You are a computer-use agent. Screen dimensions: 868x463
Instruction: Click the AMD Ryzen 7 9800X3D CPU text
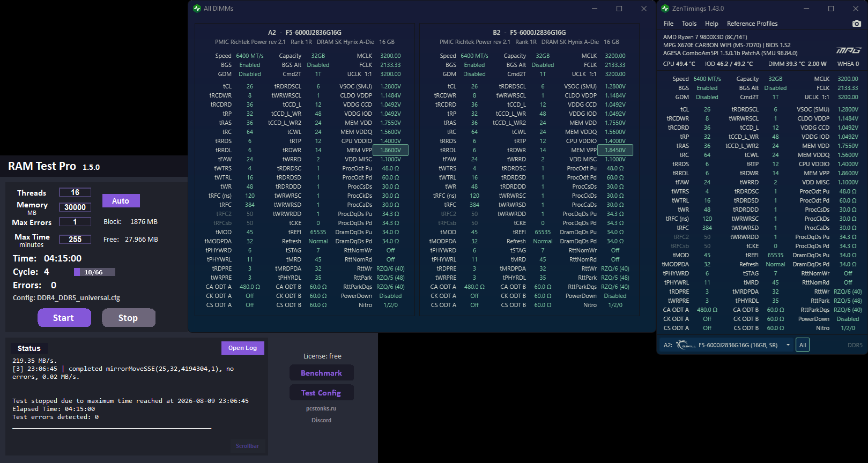tap(705, 37)
